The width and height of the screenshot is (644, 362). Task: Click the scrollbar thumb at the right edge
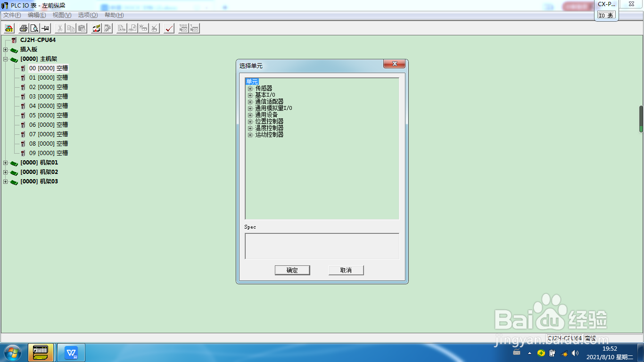[641, 119]
